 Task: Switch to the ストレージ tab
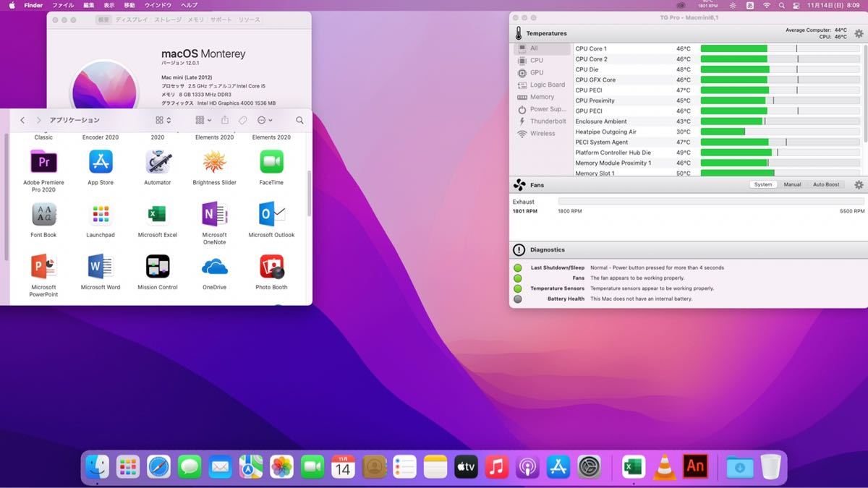167,20
